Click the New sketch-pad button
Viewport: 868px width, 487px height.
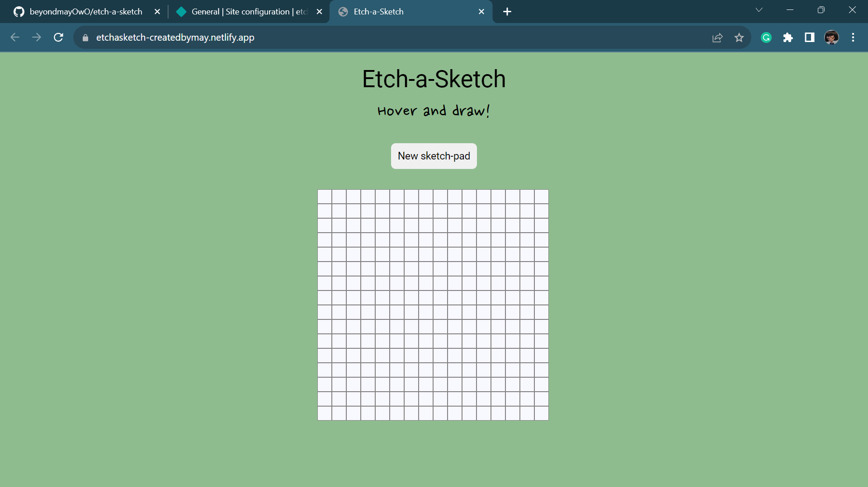[x=434, y=156]
